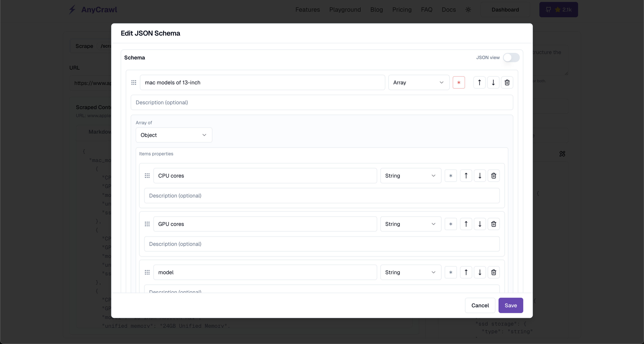The image size is (644, 344).
Task: Toggle required asterisk for model field
Action: [x=451, y=272]
